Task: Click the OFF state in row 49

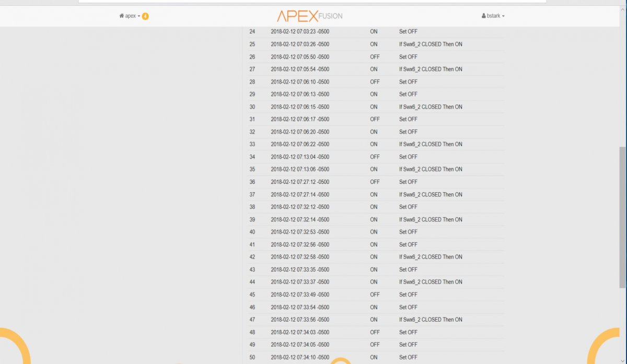Action: pyautogui.click(x=375, y=345)
